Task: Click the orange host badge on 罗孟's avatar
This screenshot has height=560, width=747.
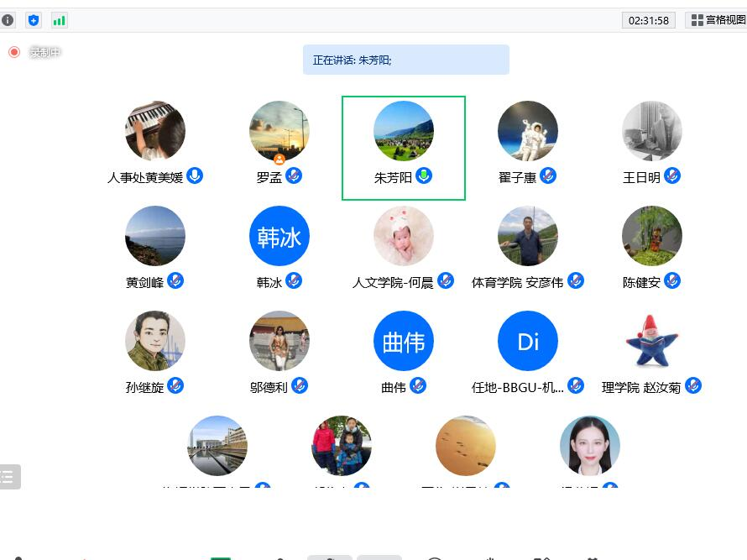Action: 279,159
